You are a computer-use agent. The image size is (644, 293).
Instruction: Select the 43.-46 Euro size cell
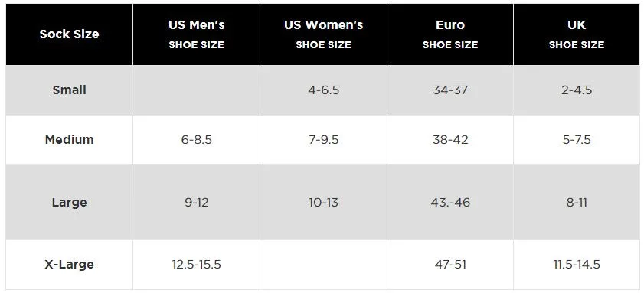(450, 202)
